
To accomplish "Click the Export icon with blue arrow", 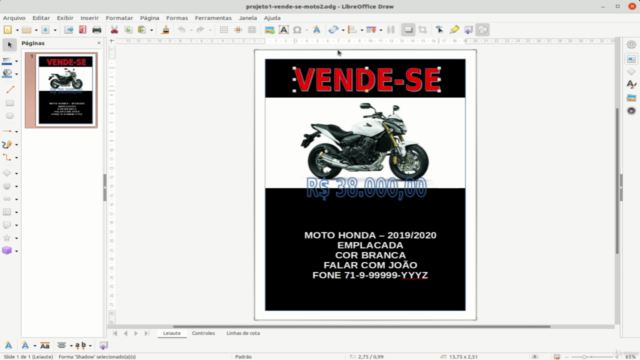I will pyautogui.click(x=69, y=30).
